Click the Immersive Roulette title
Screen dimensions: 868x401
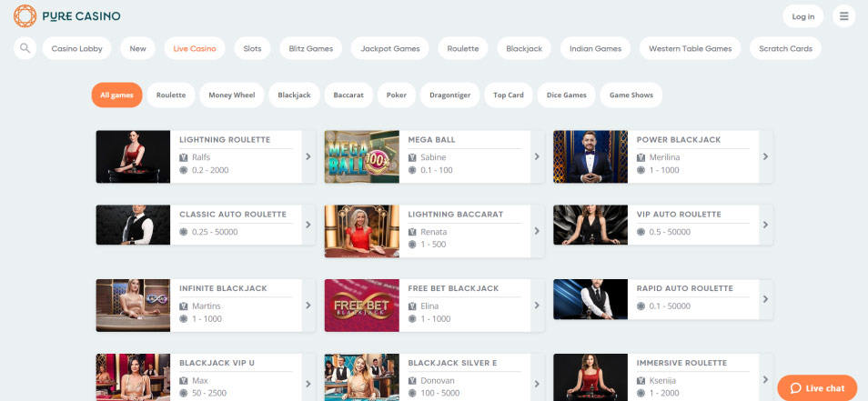tap(681, 363)
